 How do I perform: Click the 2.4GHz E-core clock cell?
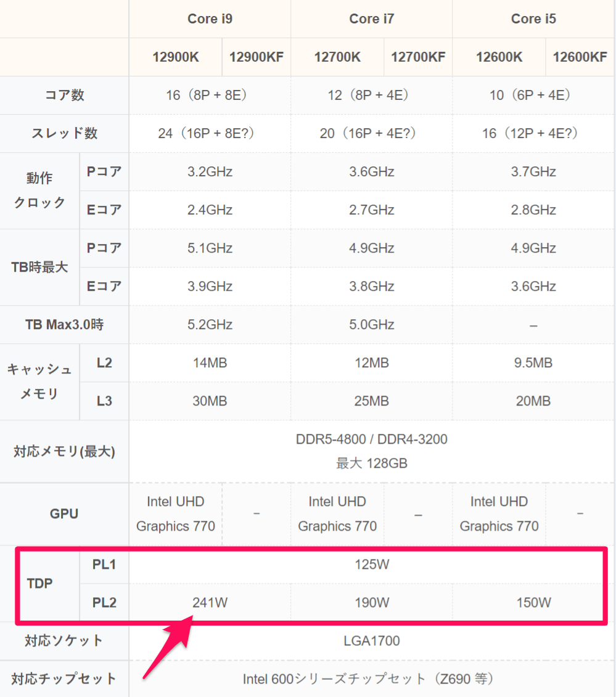(x=210, y=210)
